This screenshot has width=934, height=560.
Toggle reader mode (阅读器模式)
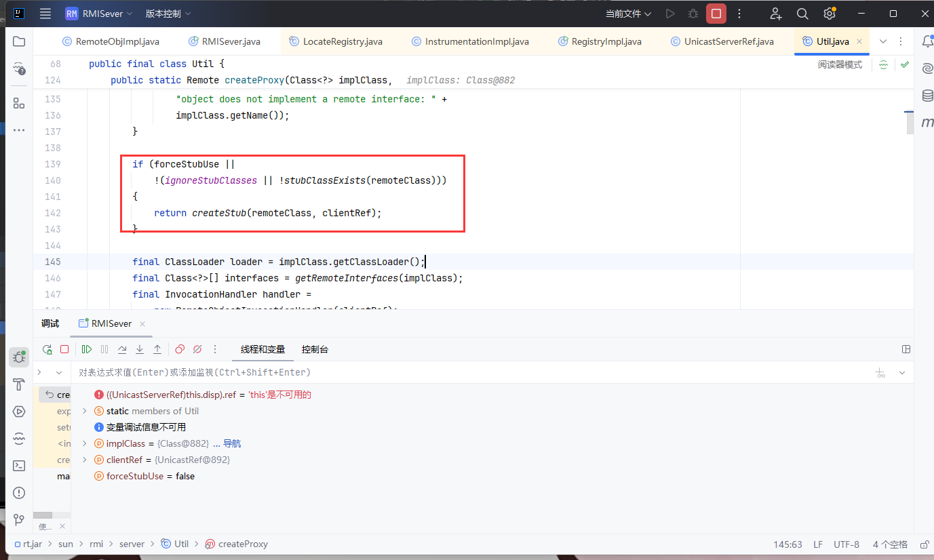(840, 64)
